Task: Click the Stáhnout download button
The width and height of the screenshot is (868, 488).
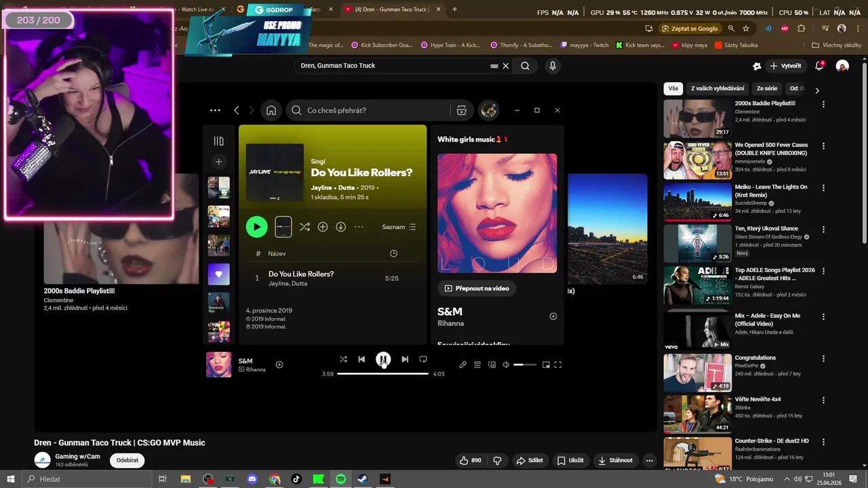Action: pos(615,460)
